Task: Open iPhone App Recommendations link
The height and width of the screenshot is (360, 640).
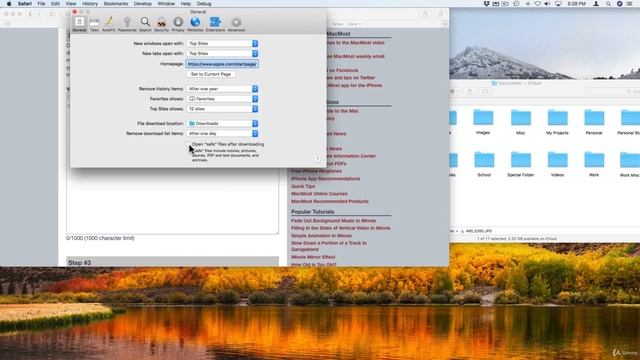Action: click(325, 178)
